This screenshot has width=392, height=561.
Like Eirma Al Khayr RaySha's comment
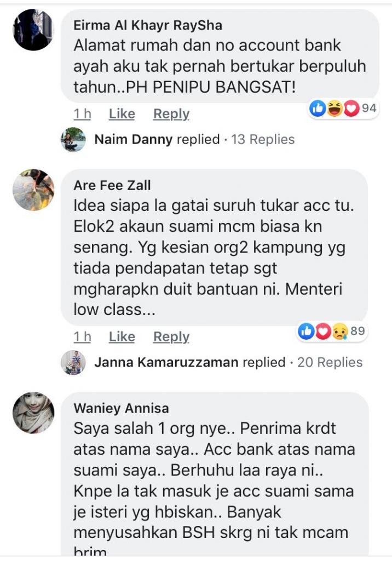(122, 114)
